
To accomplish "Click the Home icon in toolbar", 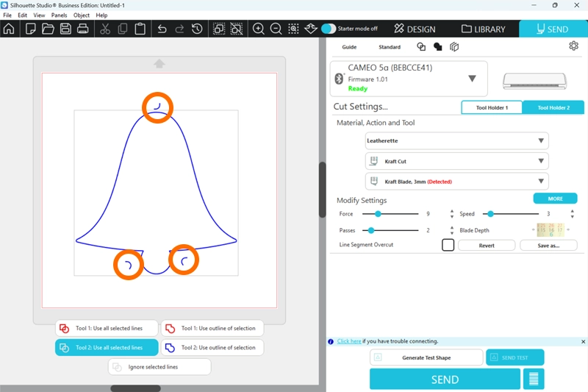I will (x=9, y=29).
